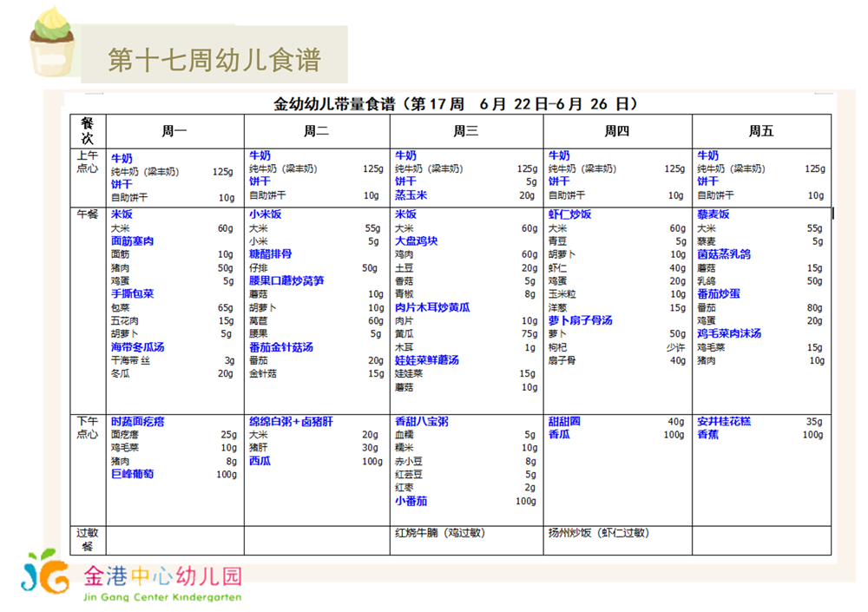Click the dish name 菌菇蒸乳鸽
Image resolution: width=868 pixels, height=612 pixels.
click(724, 254)
